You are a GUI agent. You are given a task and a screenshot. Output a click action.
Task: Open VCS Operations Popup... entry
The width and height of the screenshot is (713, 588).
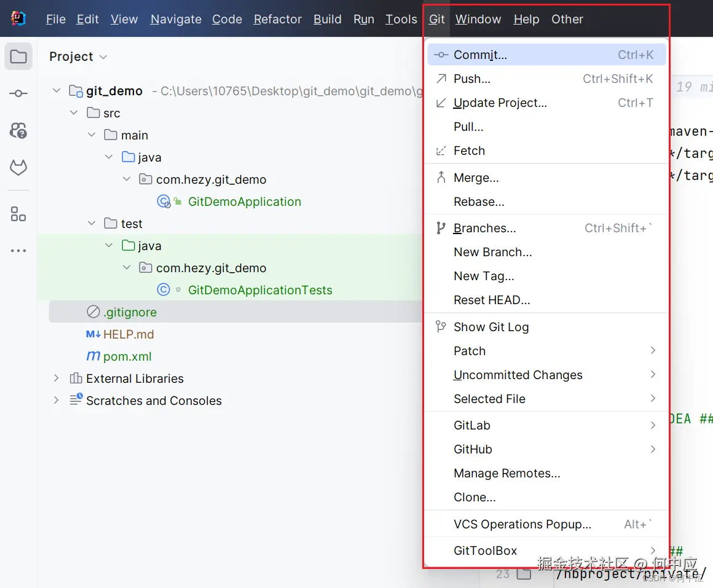coord(546,524)
